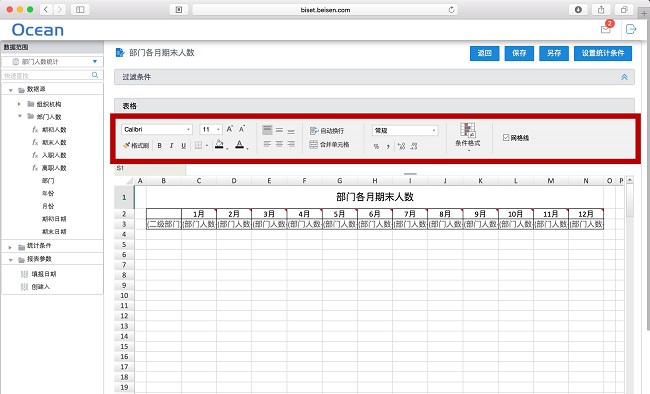Select the 二级部门 cell
Screen dimensions: 650x394
pyautogui.click(x=164, y=224)
